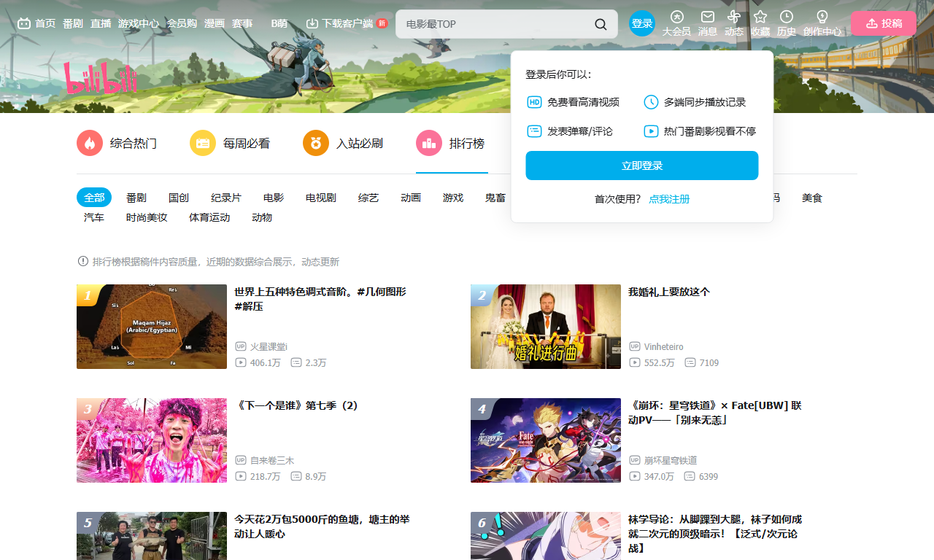Focus the 电影最TOP search field
This screenshot has width=934, height=560.
coord(496,24)
